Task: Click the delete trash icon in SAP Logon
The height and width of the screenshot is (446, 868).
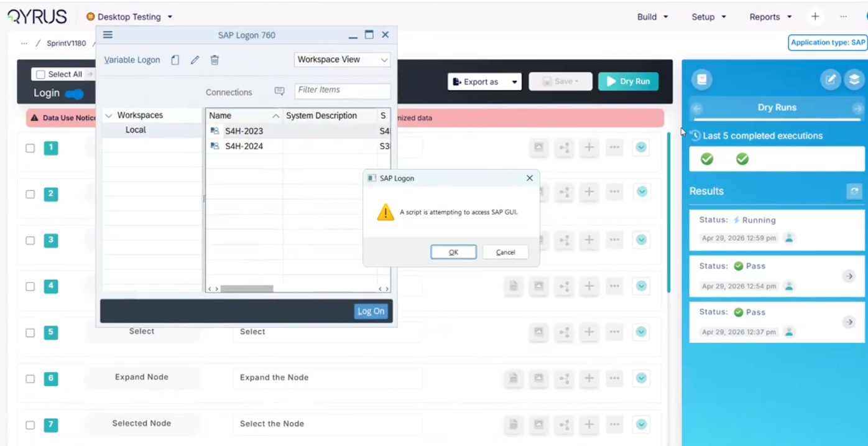Action: tap(215, 60)
